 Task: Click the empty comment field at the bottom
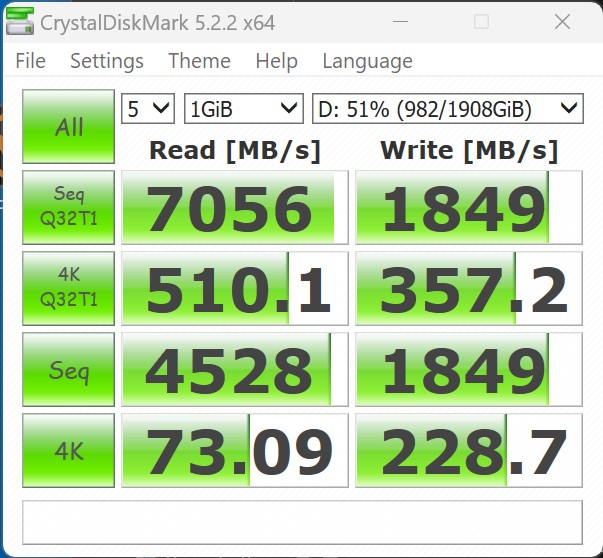coord(302,522)
